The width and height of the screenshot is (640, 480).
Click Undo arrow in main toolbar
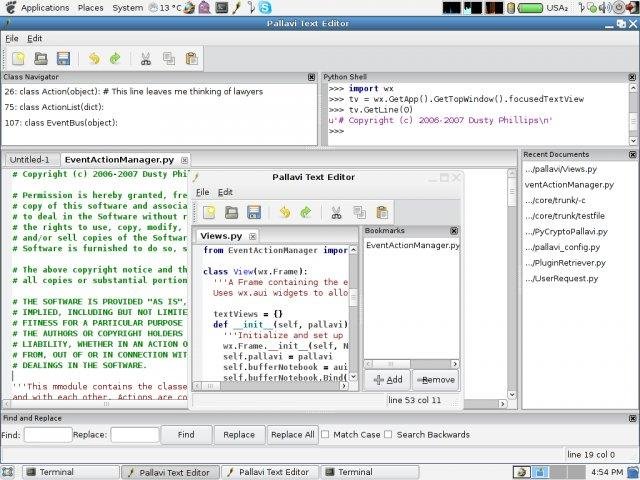click(x=94, y=59)
